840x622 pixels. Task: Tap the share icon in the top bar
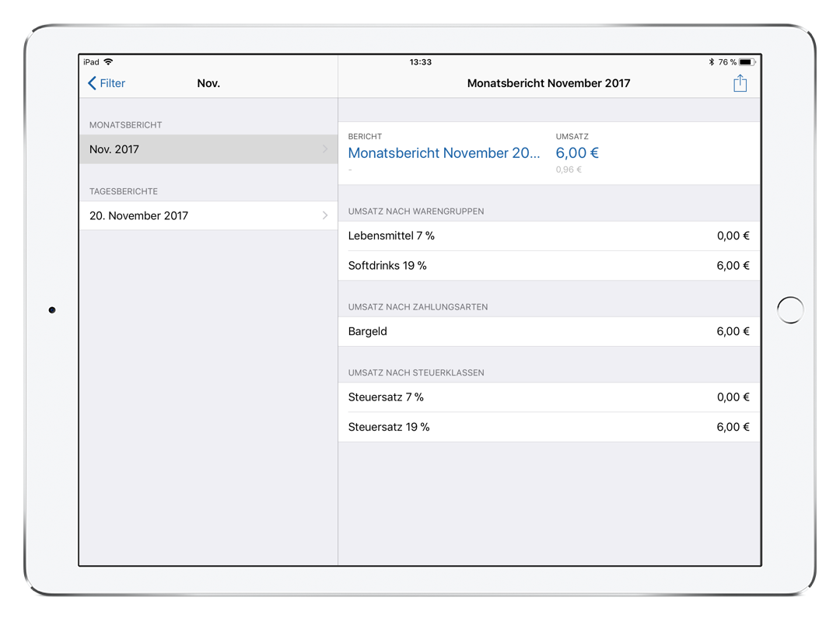pyautogui.click(x=740, y=83)
